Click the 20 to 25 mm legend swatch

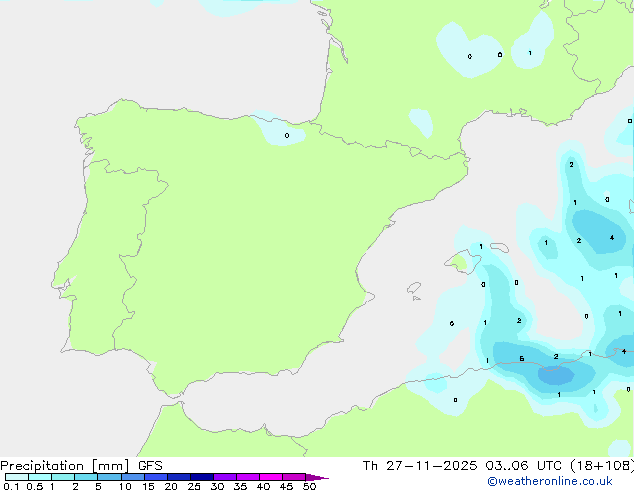[x=178, y=477]
